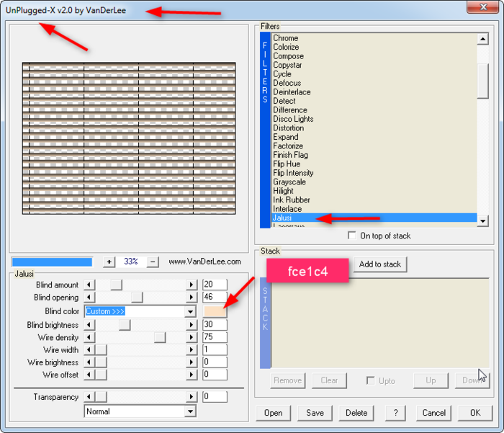504x433 pixels.
Task: Click the Blind opening slider thumb
Action: click(137, 298)
